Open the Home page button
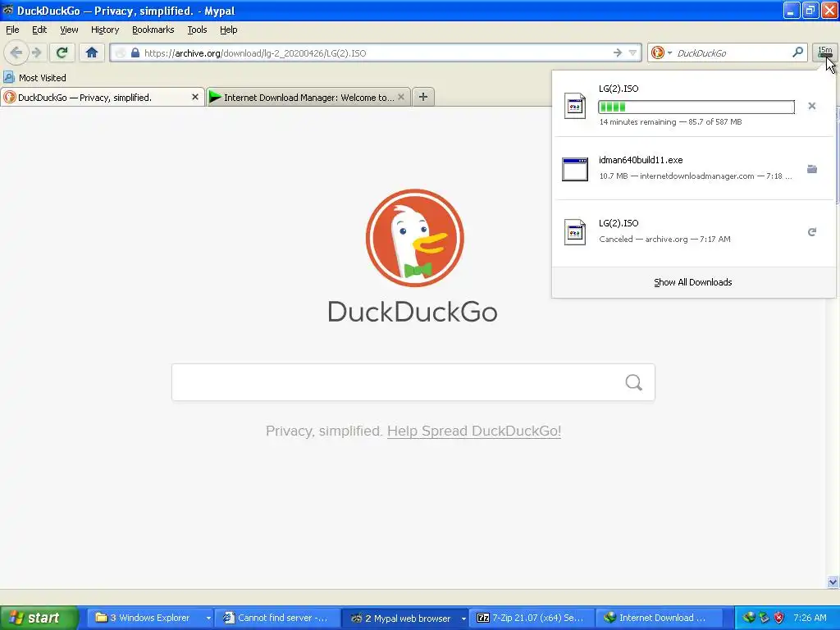 pyautogui.click(x=92, y=52)
